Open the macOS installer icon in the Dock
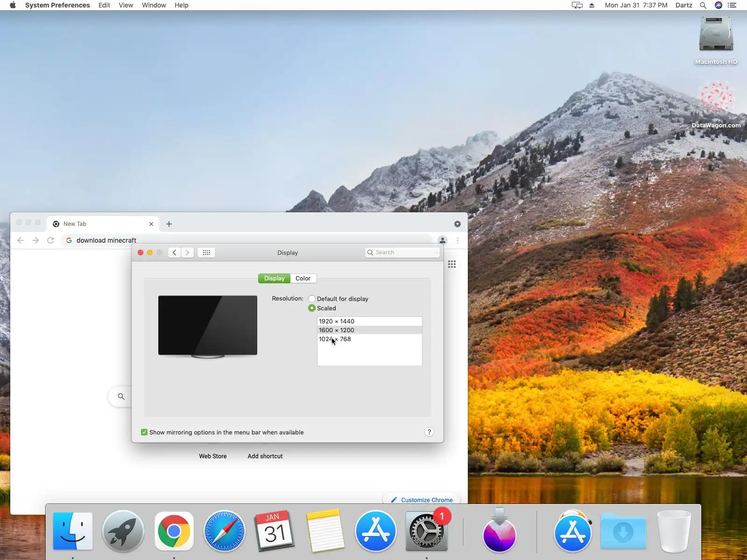Screen dimensions: 747x560 click(499, 531)
